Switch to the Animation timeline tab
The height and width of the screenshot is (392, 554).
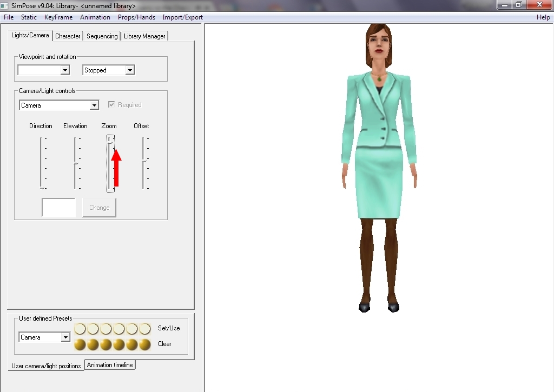coord(110,365)
